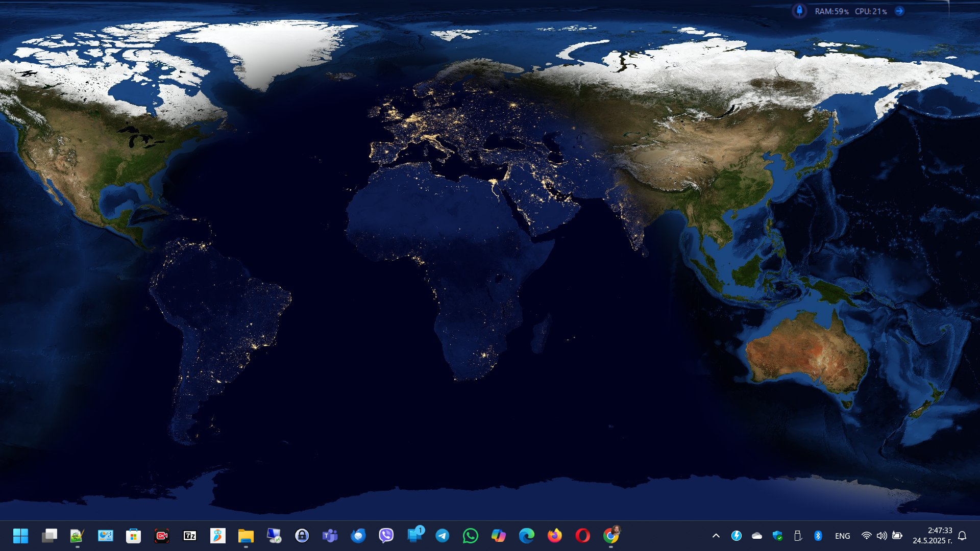980x551 pixels.
Task: Click the RAM: 59% readout
Action: click(x=831, y=11)
